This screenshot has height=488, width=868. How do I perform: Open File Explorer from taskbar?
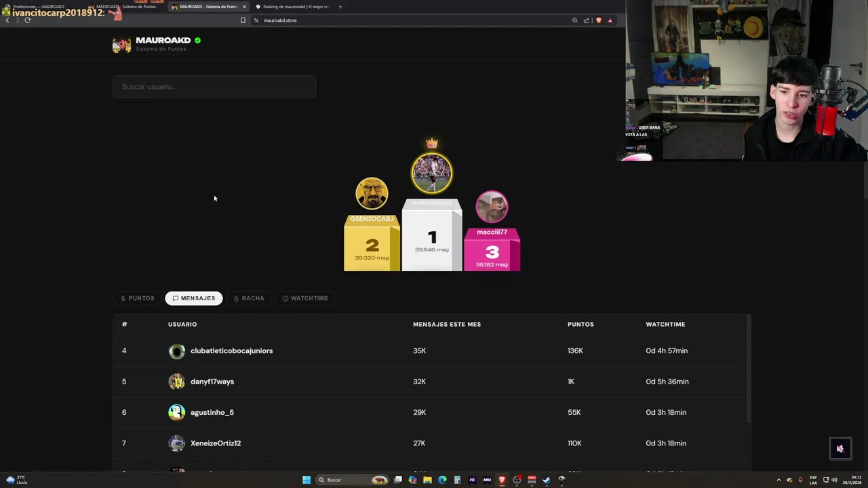[427, 480]
